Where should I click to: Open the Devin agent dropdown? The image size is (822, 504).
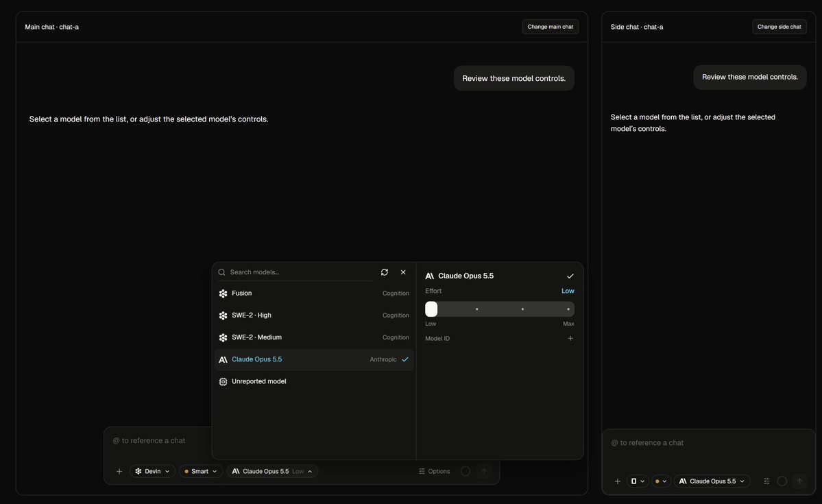(152, 472)
